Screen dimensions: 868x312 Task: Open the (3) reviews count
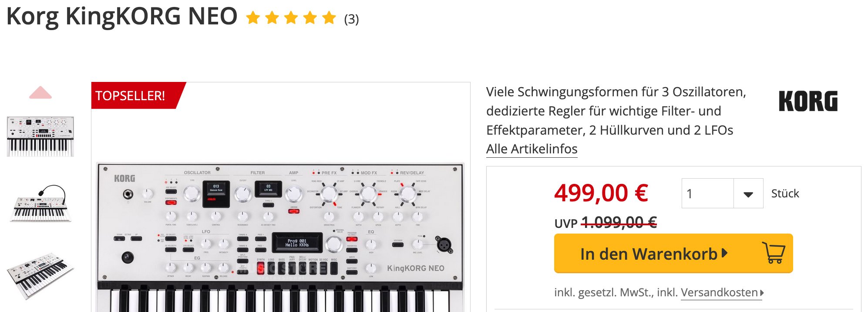tap(351, 19)
